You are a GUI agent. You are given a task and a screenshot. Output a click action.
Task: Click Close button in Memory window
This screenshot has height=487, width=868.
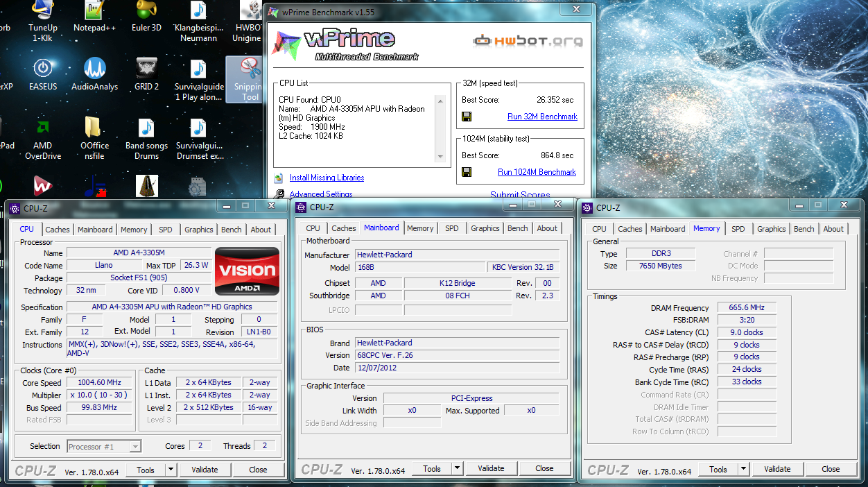point(831,469)
